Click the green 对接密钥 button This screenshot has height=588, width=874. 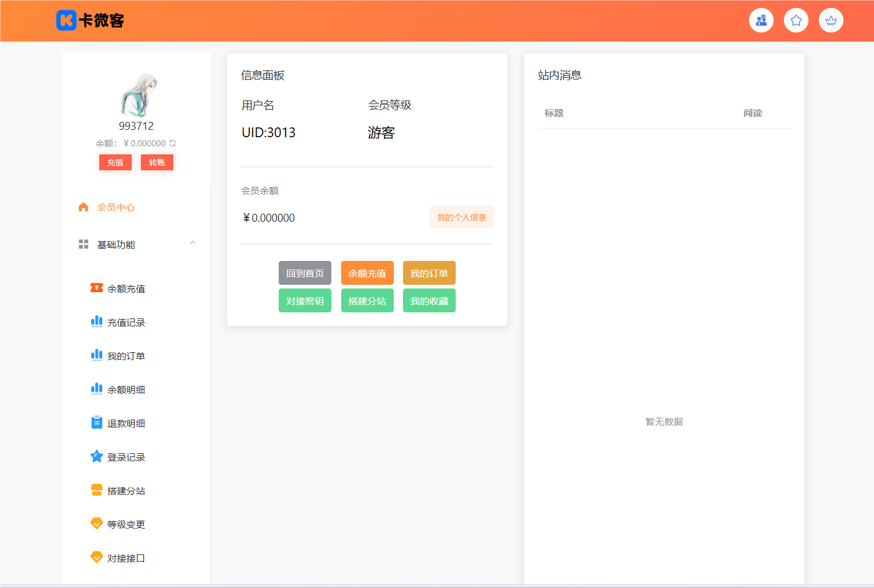click(x=305, y=301)
